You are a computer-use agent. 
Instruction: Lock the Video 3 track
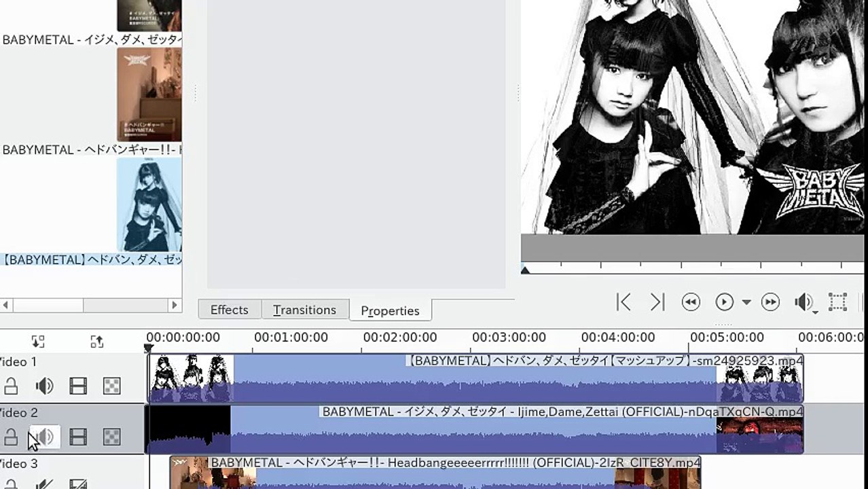[x=11, y=484]
